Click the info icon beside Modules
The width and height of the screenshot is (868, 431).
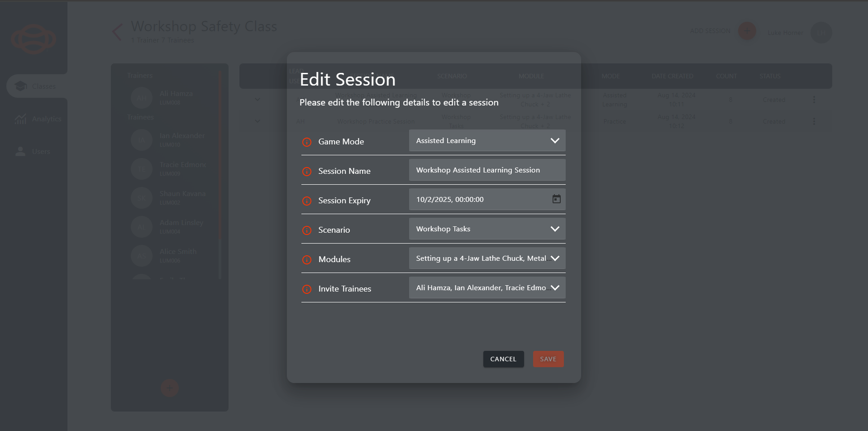(x=307, y=260)
